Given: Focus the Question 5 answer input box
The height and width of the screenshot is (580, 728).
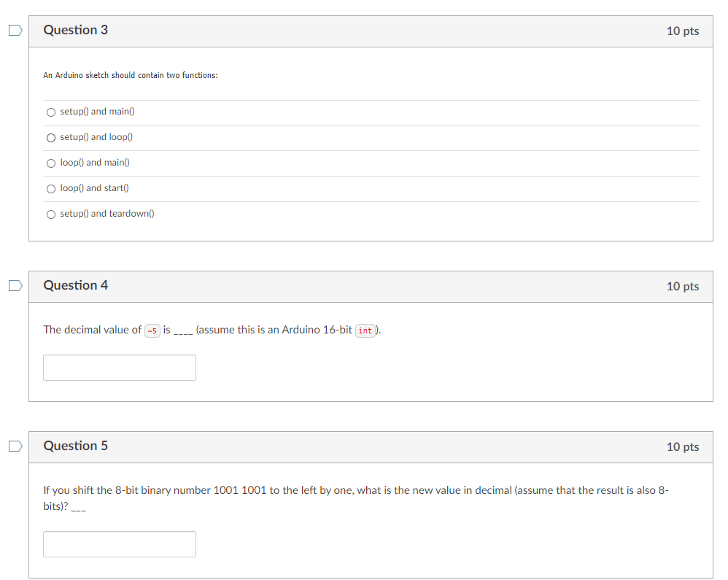Looking at the screenshot, I should [x=120, y=544].
